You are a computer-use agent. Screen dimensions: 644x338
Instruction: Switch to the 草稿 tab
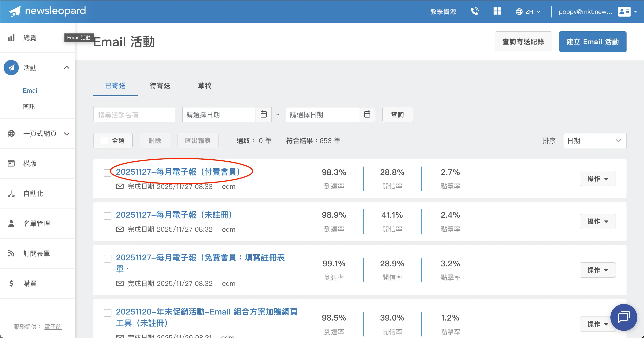205,86
